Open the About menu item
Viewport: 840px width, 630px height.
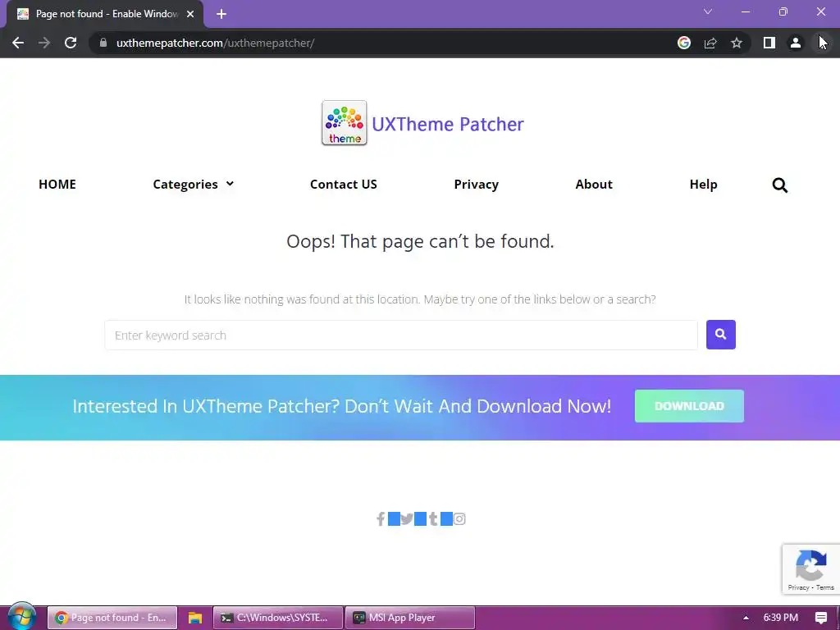tap(594, 185)
